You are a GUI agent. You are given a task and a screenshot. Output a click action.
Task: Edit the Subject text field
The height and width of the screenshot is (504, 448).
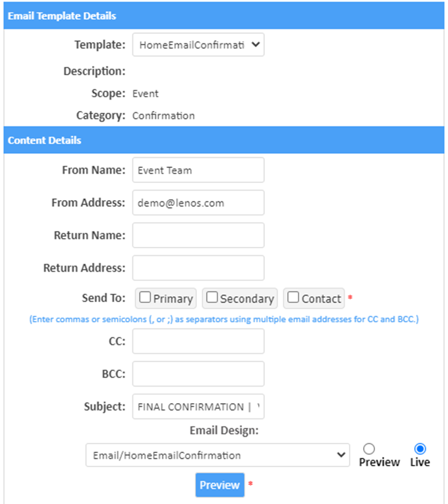(x=198, y=407)
